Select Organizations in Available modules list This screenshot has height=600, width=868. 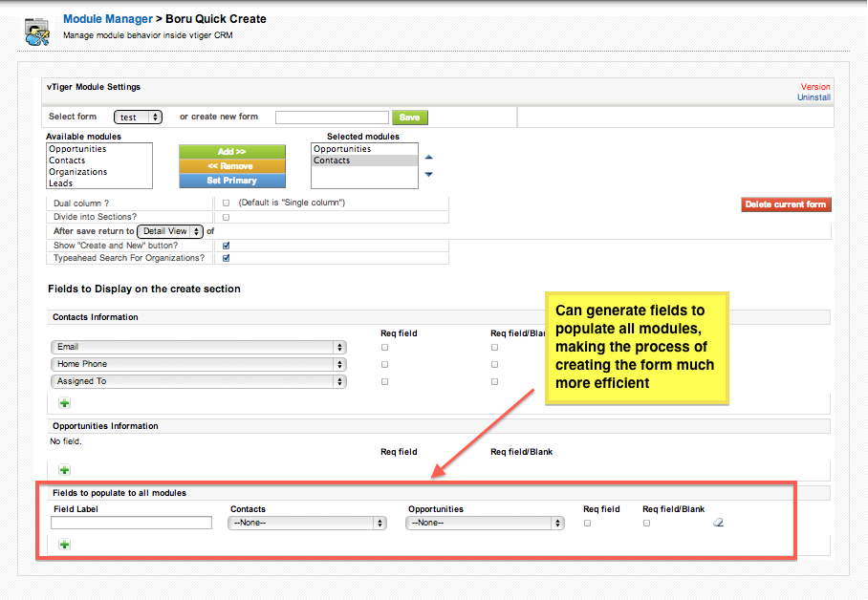pos(99,172)
